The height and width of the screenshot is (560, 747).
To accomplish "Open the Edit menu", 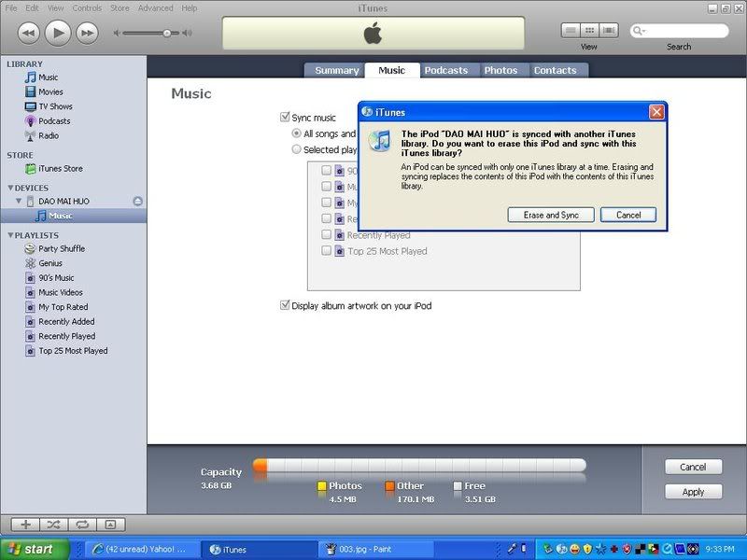I will point(32,8).
